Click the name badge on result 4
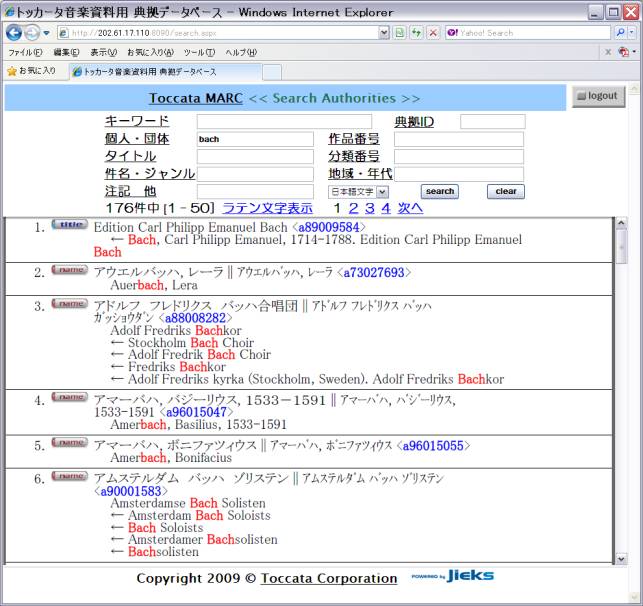Image resolution: width=643 pixels, height=606 pixels. 69,397
